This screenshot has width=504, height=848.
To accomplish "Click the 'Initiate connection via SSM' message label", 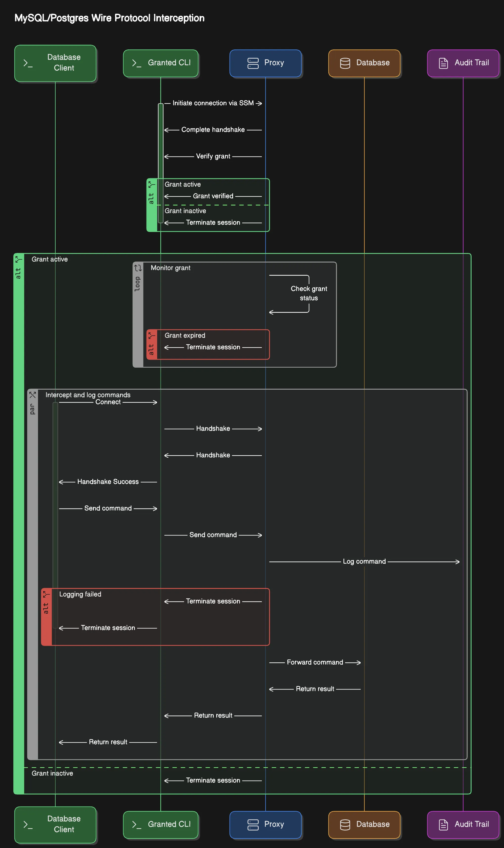I will point(213,103).
